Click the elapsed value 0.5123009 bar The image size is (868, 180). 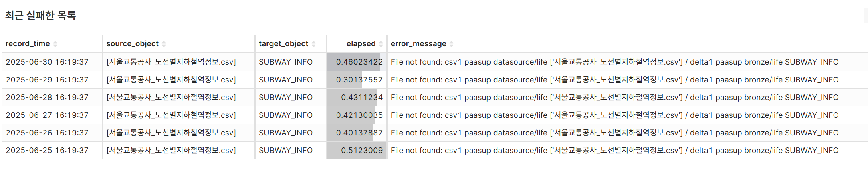pos(357,150)
